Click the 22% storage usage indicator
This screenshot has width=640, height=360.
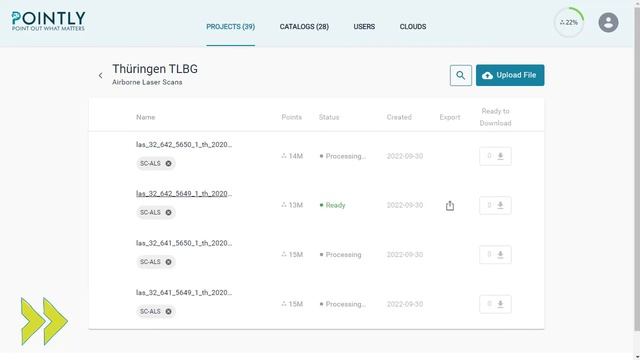569,22
